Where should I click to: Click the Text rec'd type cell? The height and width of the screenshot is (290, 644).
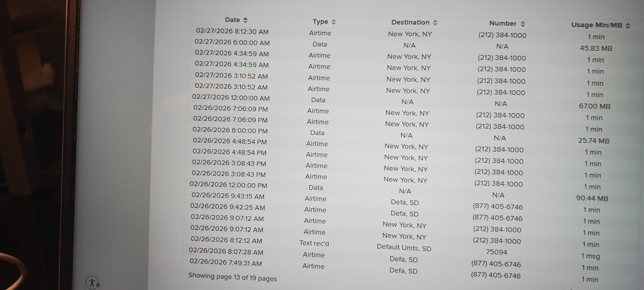[314, 243]
